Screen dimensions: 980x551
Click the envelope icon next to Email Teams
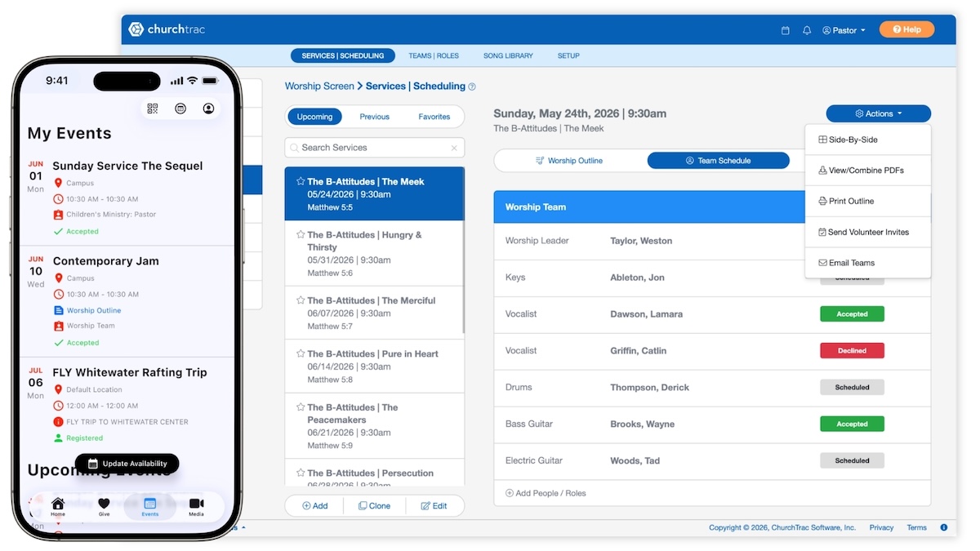click(822, 263)
